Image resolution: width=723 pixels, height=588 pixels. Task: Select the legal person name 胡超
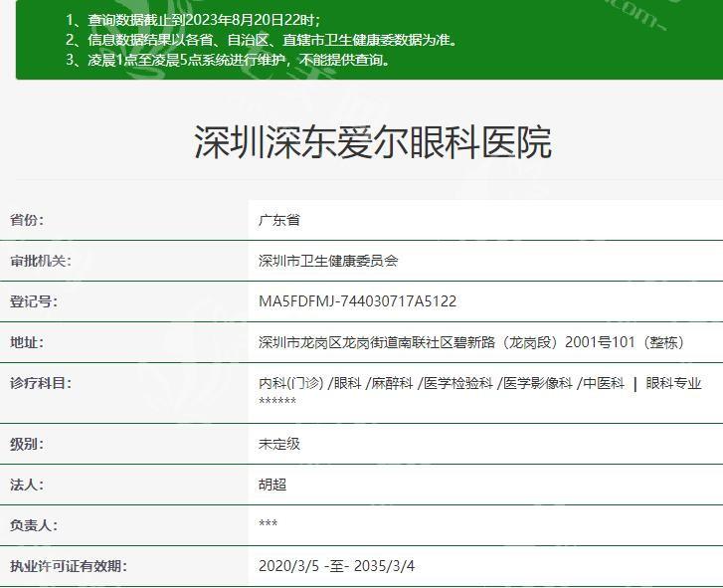272,485
